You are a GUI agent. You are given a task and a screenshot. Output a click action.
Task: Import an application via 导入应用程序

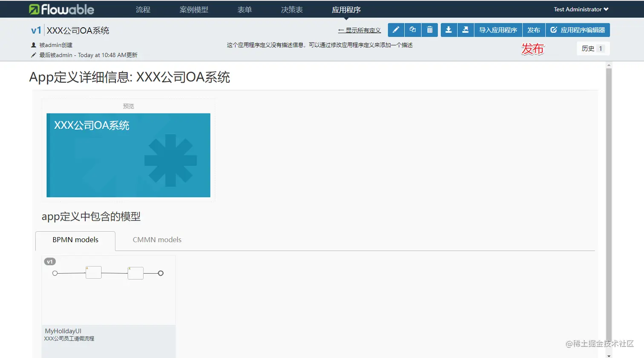(x=497, y=30)
